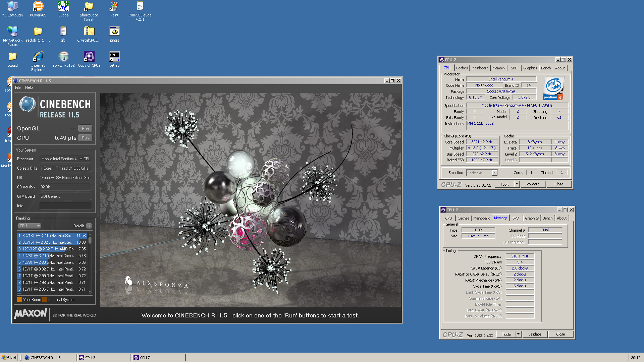Viewport: 644px width, 362px height.
Task: Open the setfsb_2_2 folder icon
Action: pos(38,34)
